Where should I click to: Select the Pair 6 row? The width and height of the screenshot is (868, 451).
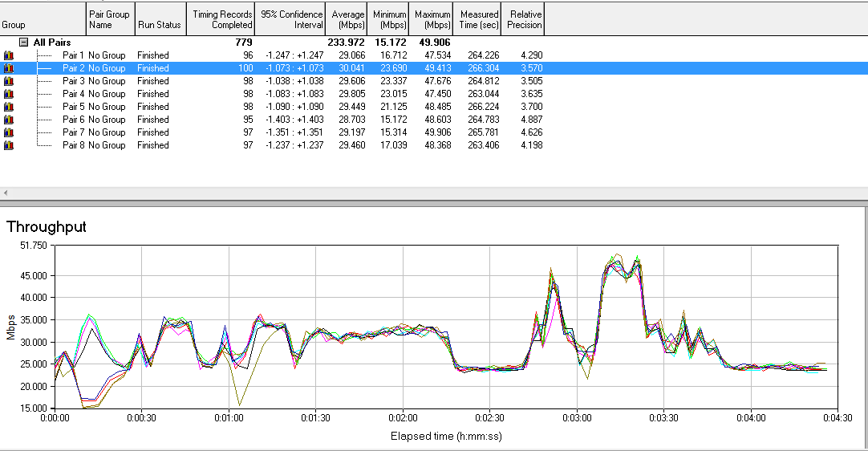tap(434, 119)
